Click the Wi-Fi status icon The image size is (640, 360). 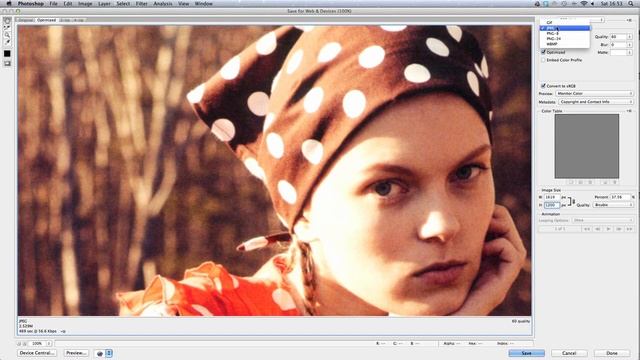click(584, 4)
